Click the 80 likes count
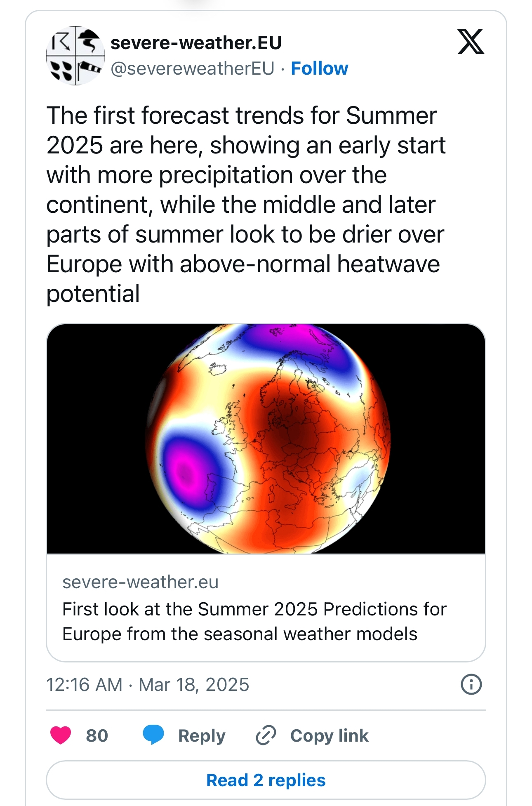The image size is (532, 806). click(x=97, y=735)
